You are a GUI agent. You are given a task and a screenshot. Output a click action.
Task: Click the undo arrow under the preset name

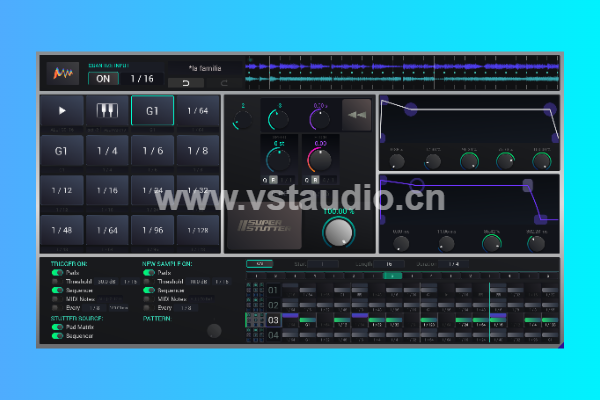[x=186, y=83]
